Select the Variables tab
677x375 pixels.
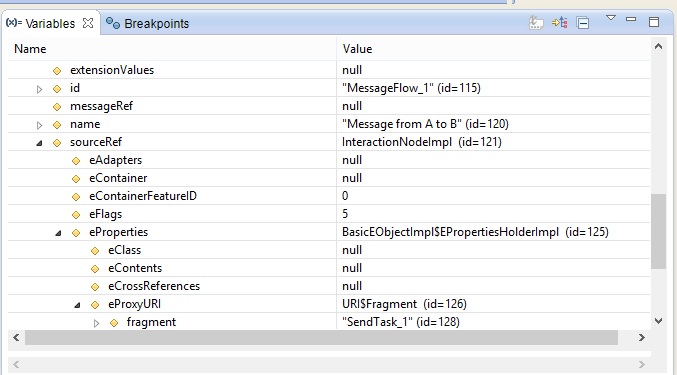pos(50,23)
